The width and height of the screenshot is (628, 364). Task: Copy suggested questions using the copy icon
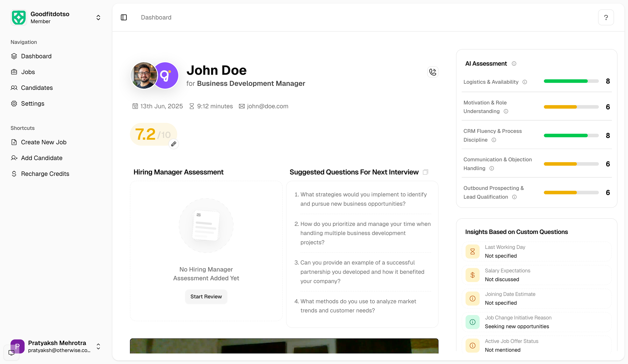coord(425,172)
